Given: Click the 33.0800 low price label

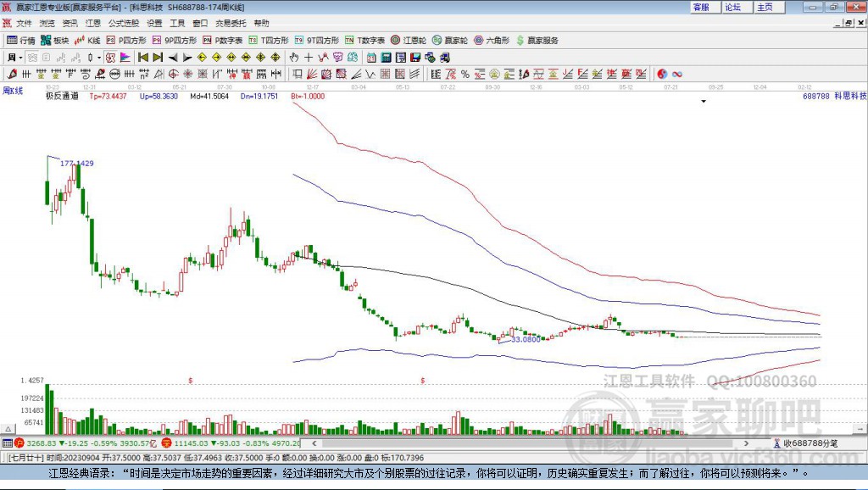Looking at the screenshot, I should [x=526, y=339].
